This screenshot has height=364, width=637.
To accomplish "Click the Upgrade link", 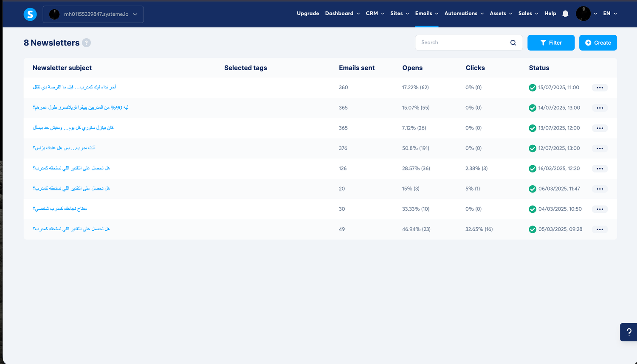I will coord(308,14).
